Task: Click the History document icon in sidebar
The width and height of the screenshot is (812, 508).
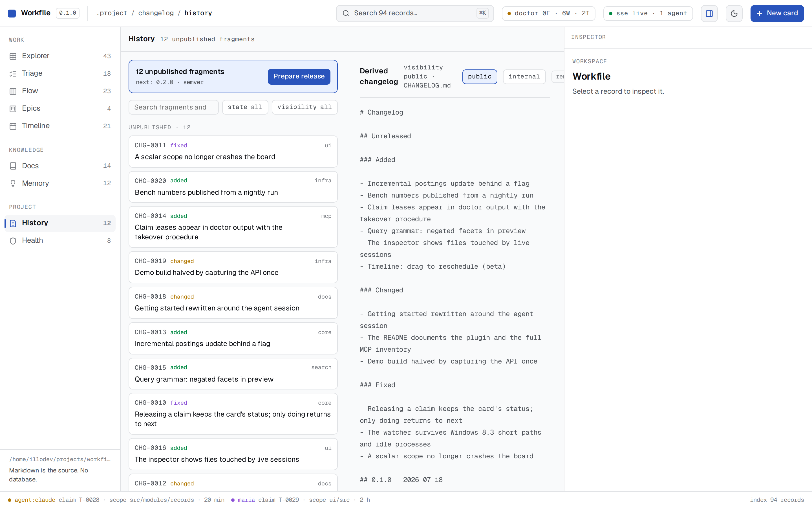Action: tap(13, 223)
